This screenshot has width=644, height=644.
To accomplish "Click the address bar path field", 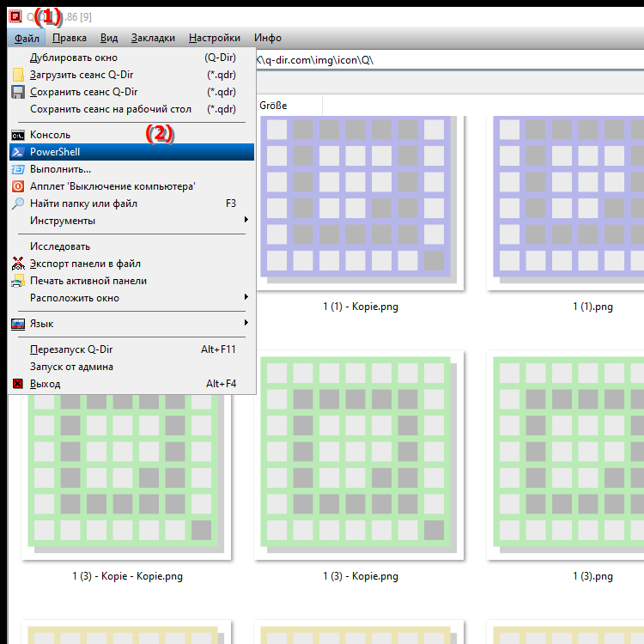I will [x=450, y=60].
